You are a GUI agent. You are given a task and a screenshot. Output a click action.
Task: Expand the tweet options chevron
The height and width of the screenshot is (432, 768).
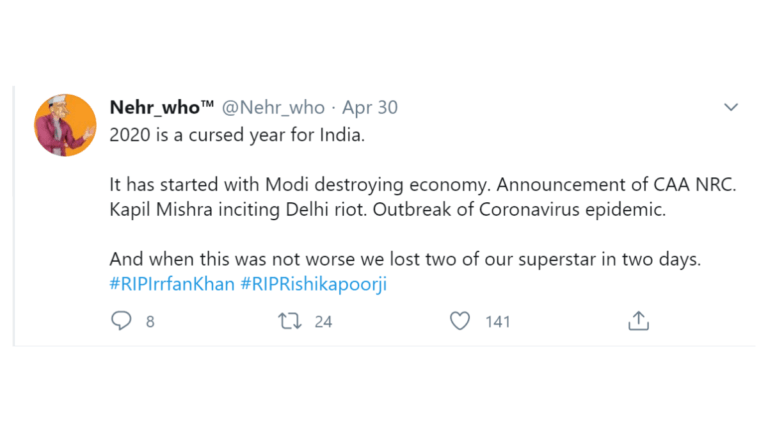coord(731,107)
